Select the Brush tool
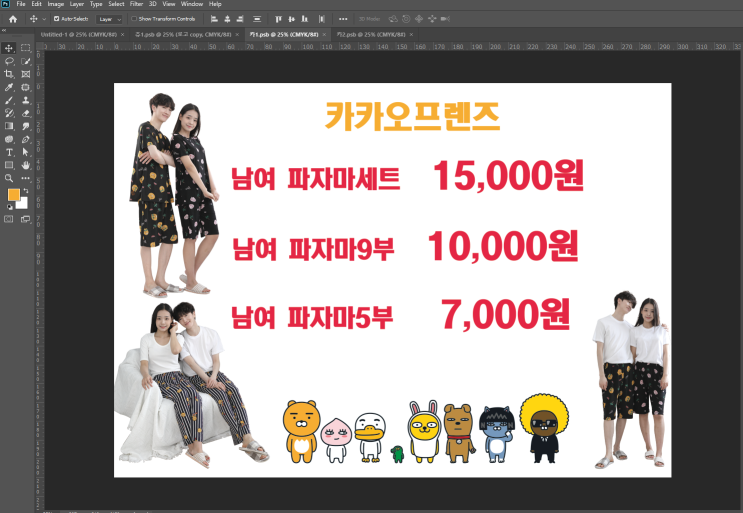 point(9,100)
